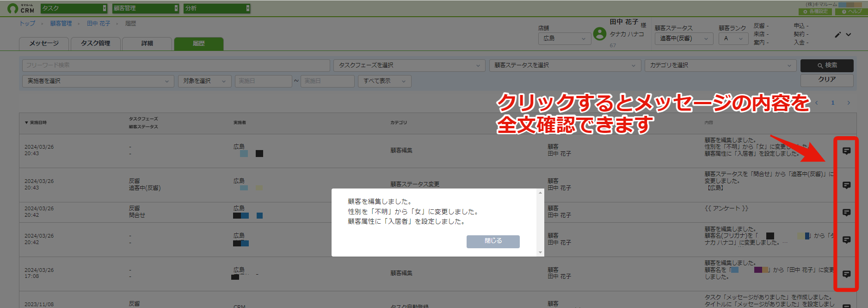
Task: Click 田中 花子 breadcrumb link
Action: (98, 24)
